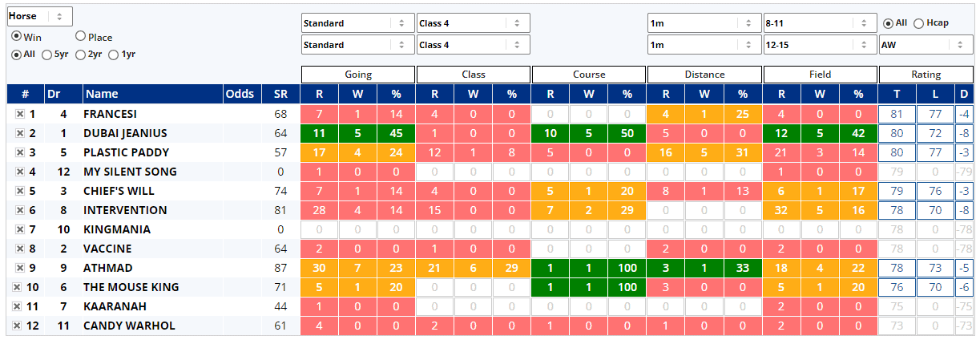Screen dimensions: 980x340
Task: Click the X icon for CANDY WARHOL
Action: pos(17,326)
